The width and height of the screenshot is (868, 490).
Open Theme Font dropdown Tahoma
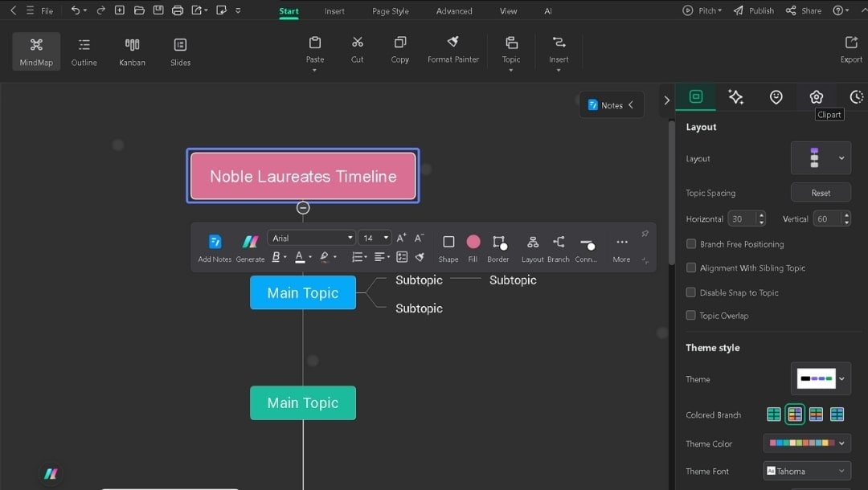click(x=807, y=472)
